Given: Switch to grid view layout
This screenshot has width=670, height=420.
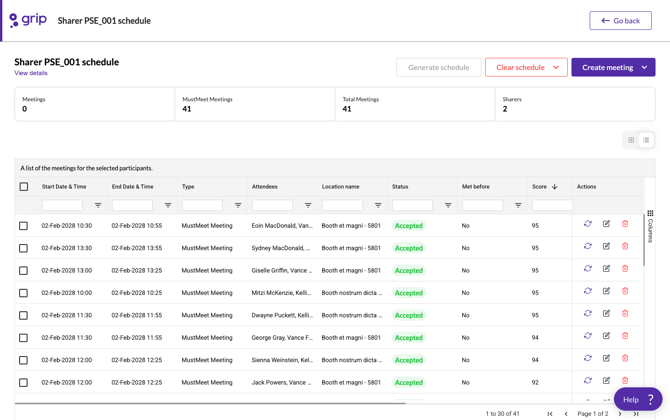Looking at the screenshot, I should (x=631, y=140).
